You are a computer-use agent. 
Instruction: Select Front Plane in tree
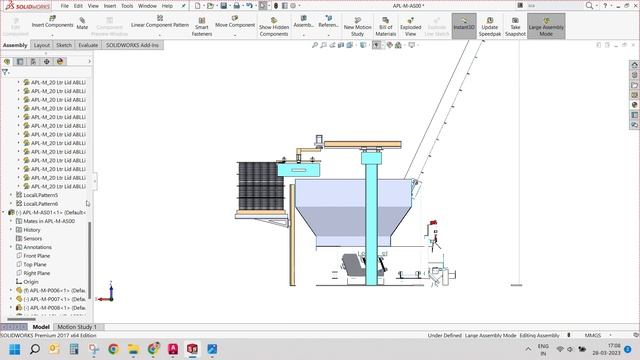[33, 256]
